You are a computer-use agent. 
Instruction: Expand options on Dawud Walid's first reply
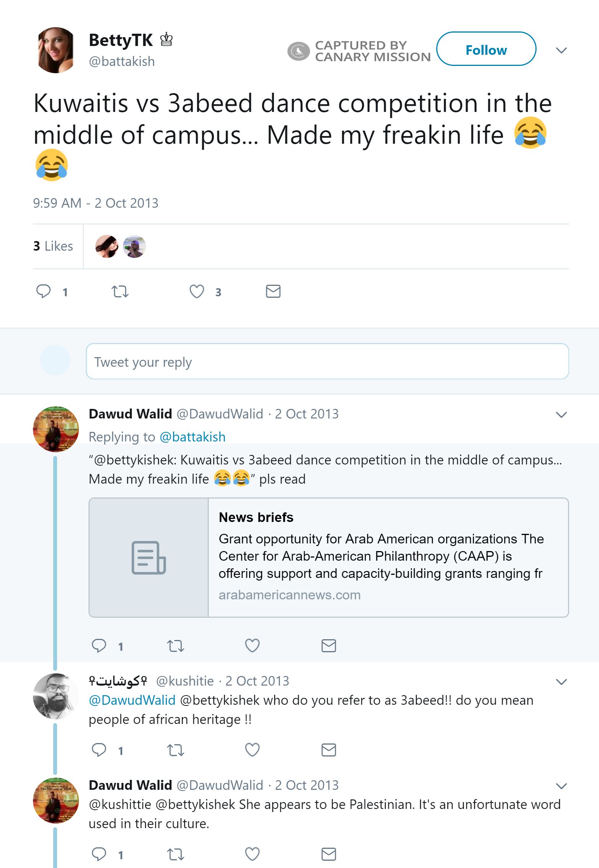561,415
